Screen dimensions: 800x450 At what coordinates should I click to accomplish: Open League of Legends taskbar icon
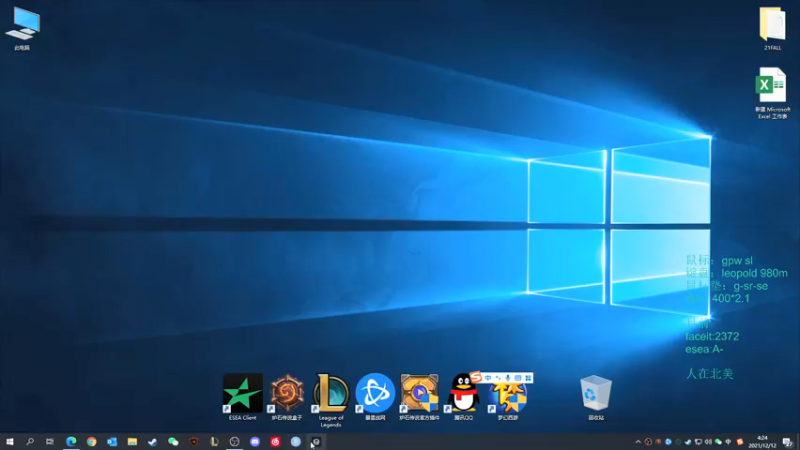pyautogui.click(x=214, y=442)
